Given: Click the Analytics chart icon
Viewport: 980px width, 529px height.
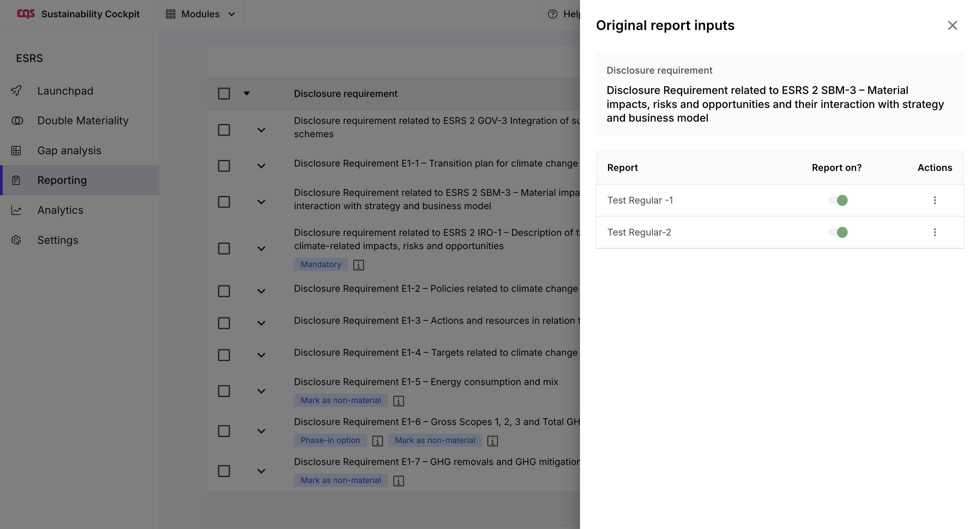Looking at the screenshot, I should click(16, 210).
